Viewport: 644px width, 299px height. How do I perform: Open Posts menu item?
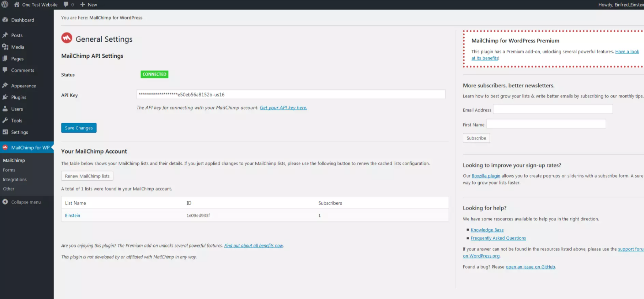pos(17,35)
